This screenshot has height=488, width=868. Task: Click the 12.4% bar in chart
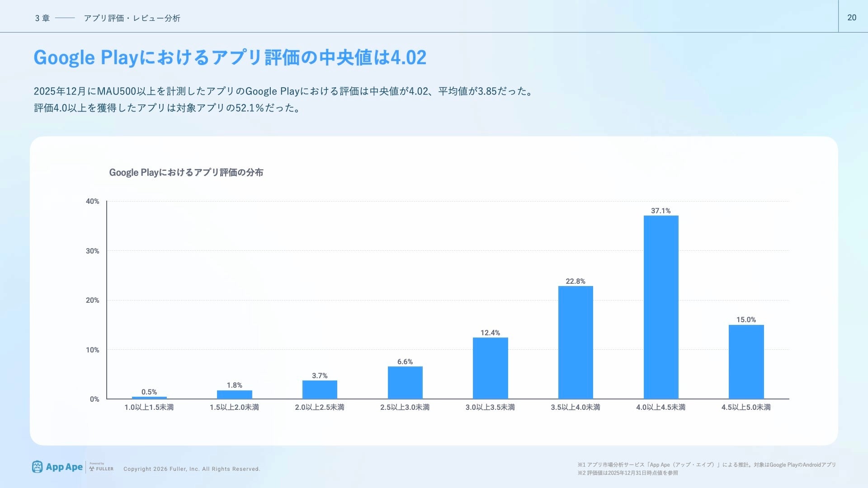coord(490,368)
